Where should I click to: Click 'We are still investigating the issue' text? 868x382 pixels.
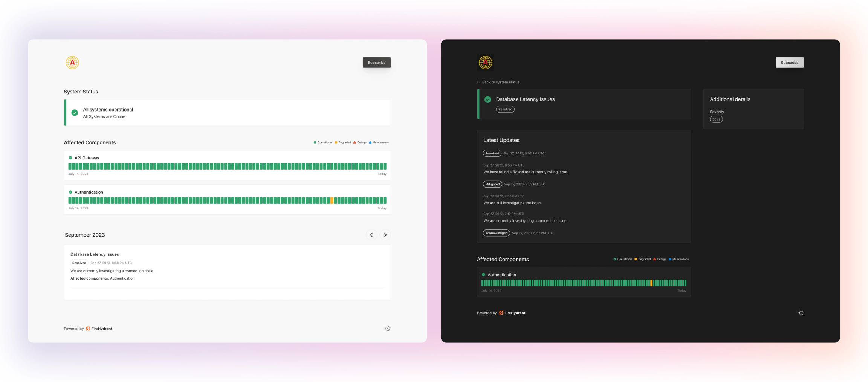(x=512, y=203)
